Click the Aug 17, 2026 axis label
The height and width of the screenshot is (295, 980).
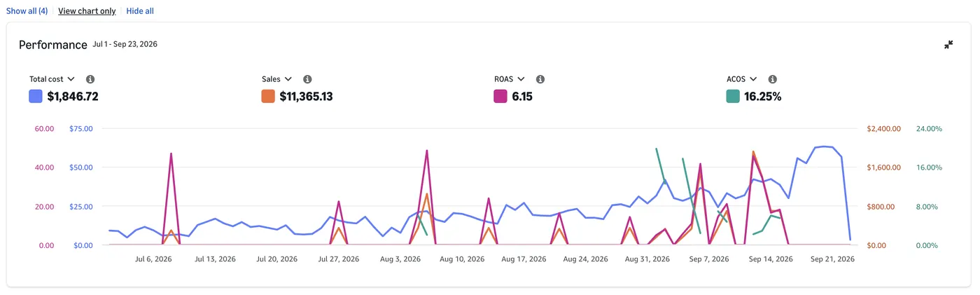(524, 259)
